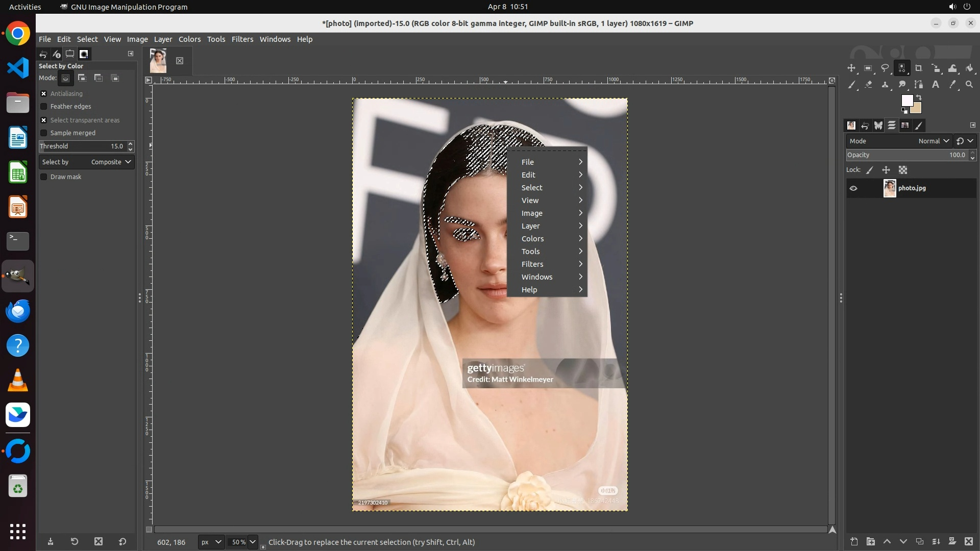The height and width of the screenshot is (551, 980).
Task: Open the 50% zoom level dropdown
Action: (252, 542)
